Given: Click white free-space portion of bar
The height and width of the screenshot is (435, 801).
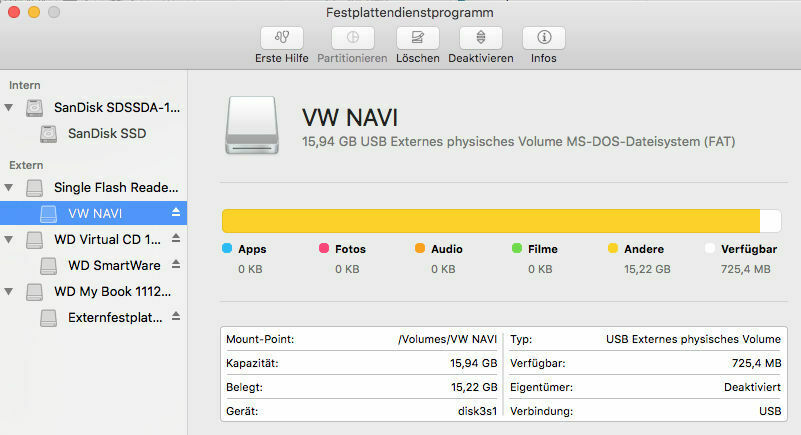Looking at the screenshot, I should click(770, 221).
